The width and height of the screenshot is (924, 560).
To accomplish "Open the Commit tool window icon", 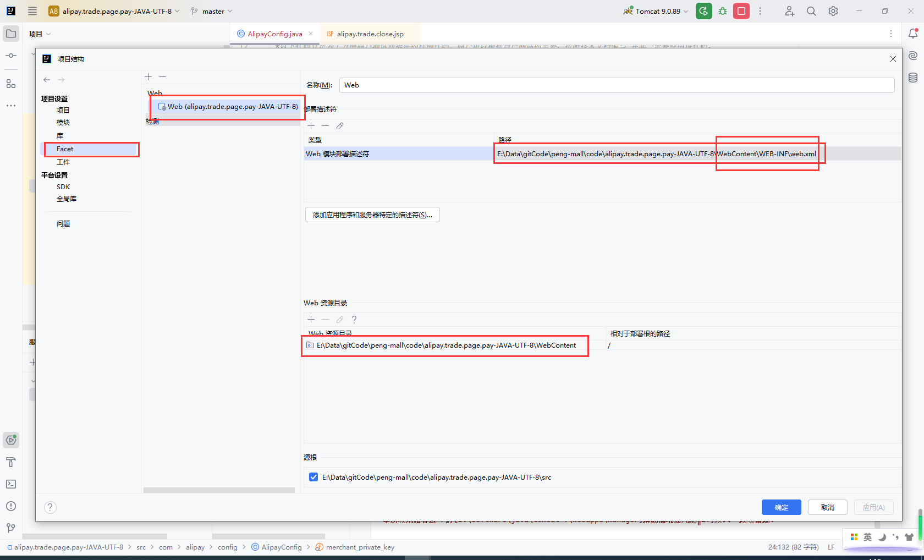I will coord(11,56).
